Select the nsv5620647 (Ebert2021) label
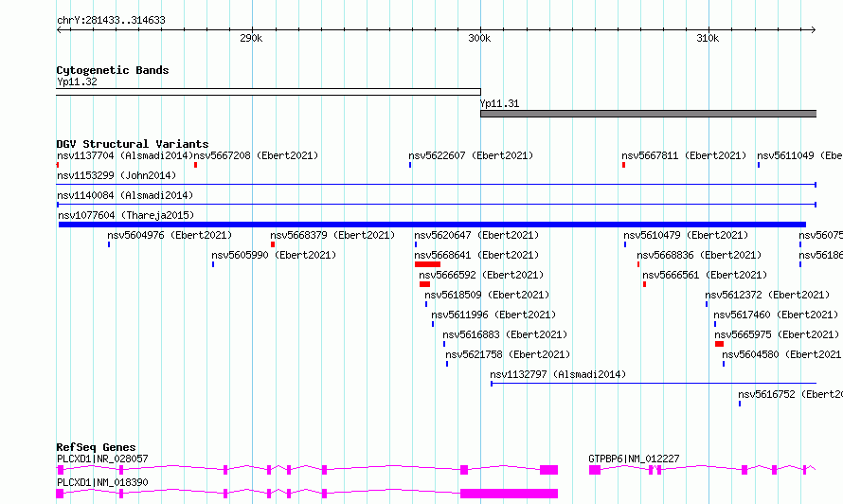The height and width of the screenshot is (504, 843). coord(476,236)
